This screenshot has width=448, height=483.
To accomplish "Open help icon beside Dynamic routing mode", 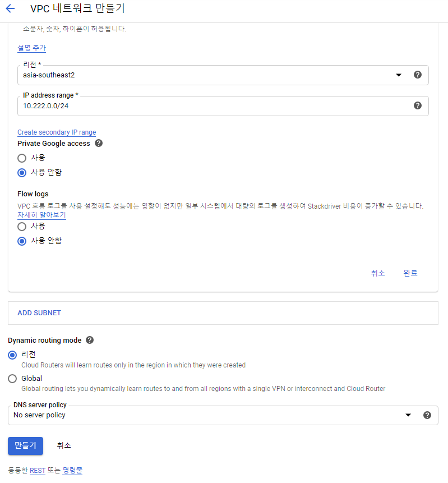I will point(90,340).
